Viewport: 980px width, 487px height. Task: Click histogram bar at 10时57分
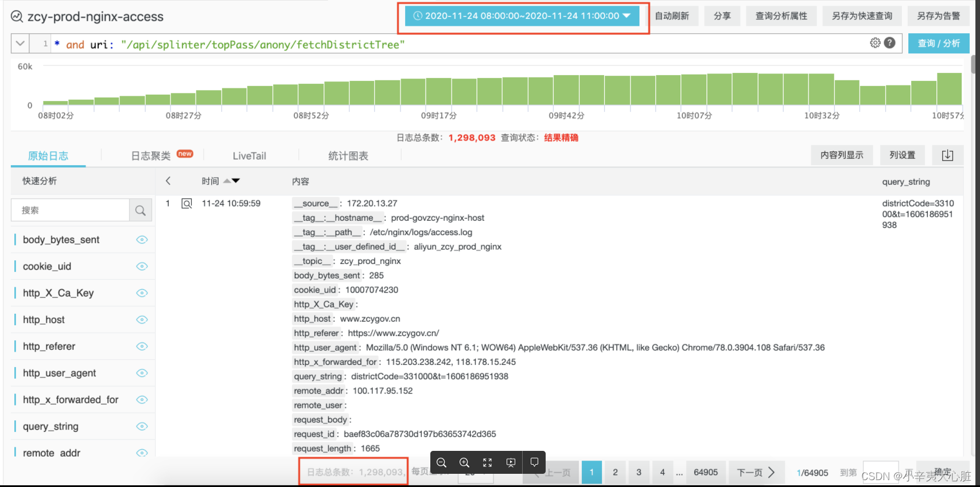click(949, 89)
